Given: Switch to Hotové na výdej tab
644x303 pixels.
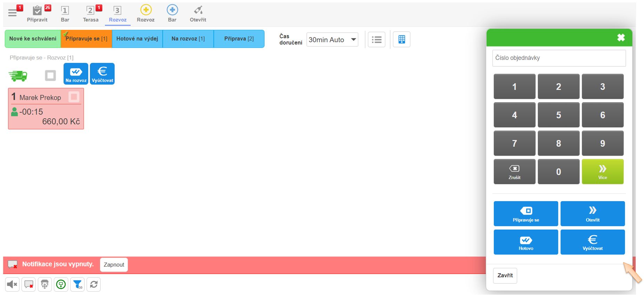Looking at the screenshot, I should [x=137, y=39].
